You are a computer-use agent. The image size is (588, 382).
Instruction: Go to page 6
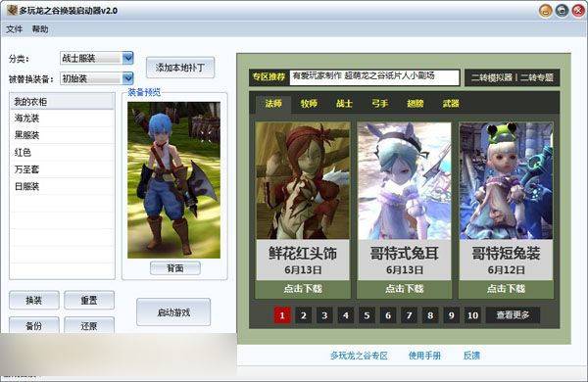tap(388, 315)
